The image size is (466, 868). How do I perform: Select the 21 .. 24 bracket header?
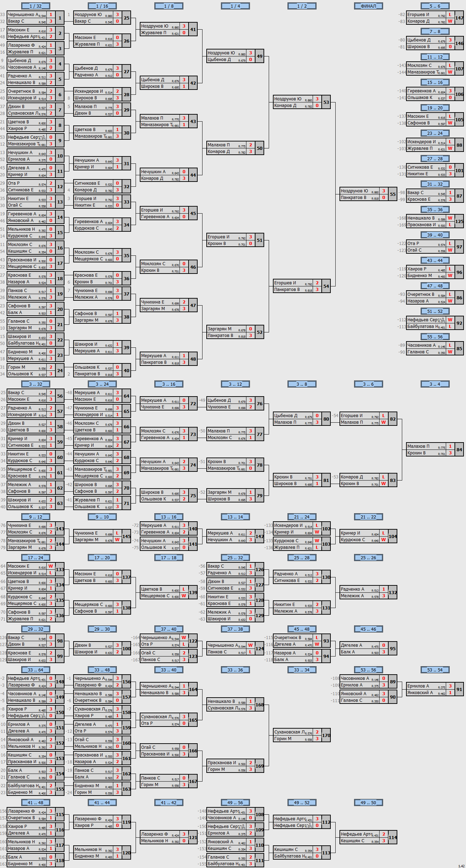tap(302, 517)
